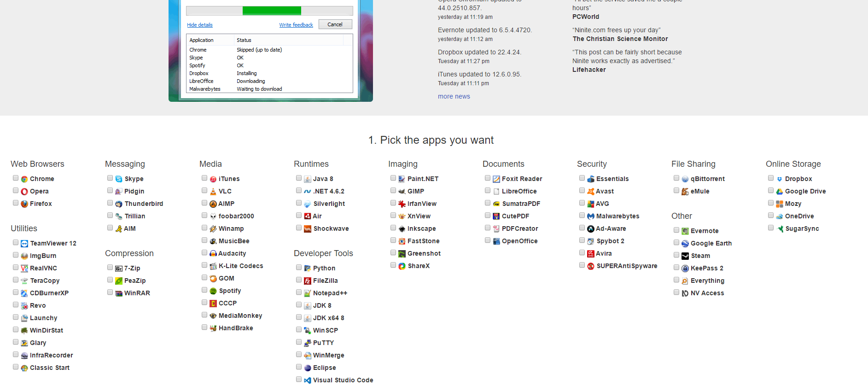Click the MediaMonkey label
The width and height of the screenshot is (868, 392).
[x=240, y=316]
